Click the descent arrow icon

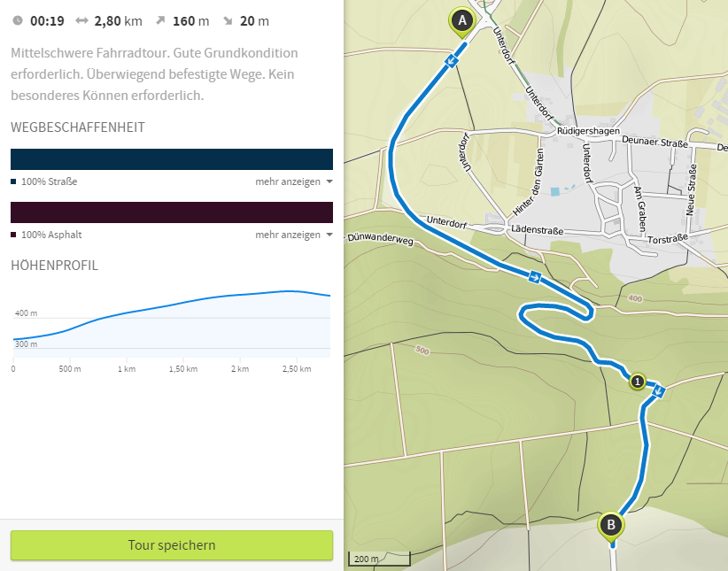228,20
